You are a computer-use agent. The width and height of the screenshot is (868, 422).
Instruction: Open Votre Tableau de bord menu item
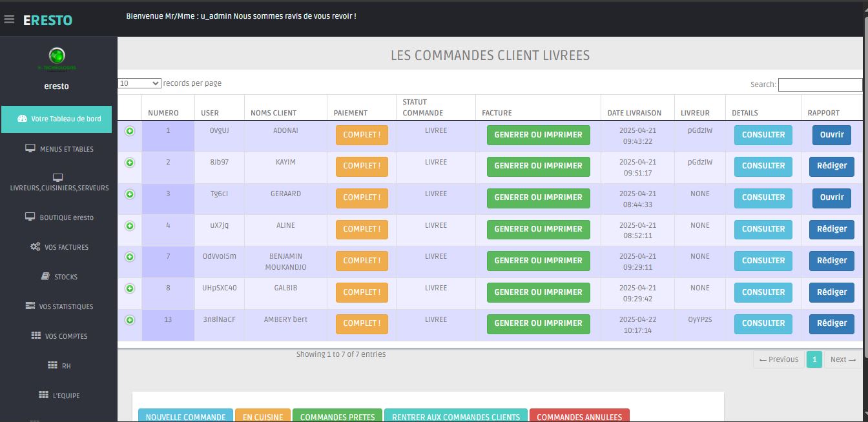[x=59, y=119]
